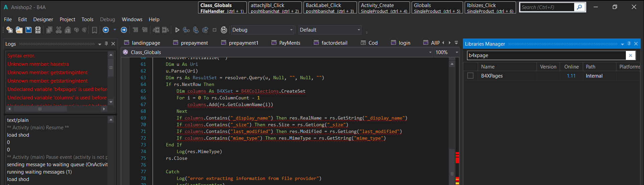The width and height of the screenshot is (644, 185).
Task: Click the Stop square icon in the toolbar
Action: (215, 30)
